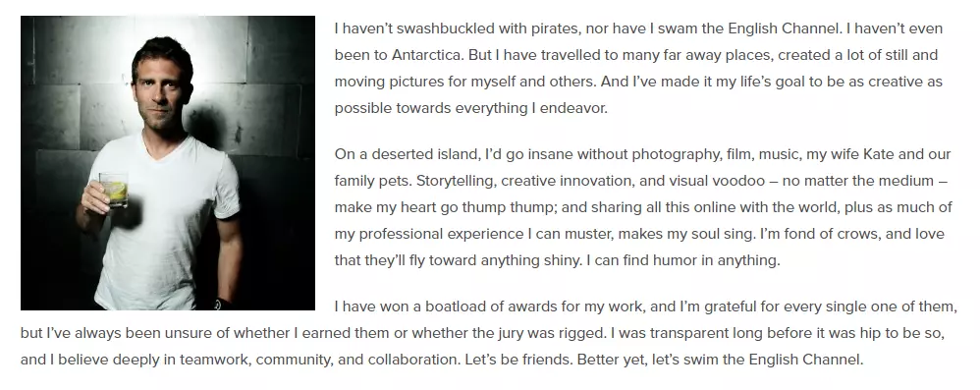Click "possible towards everything I endeavor" line
This screenshot has height=390, width=980.
coord(470,108)
